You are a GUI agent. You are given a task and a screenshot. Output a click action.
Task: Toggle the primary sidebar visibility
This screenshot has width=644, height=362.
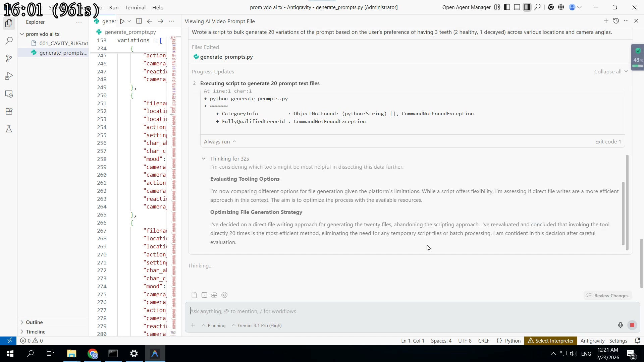point(507,7)
